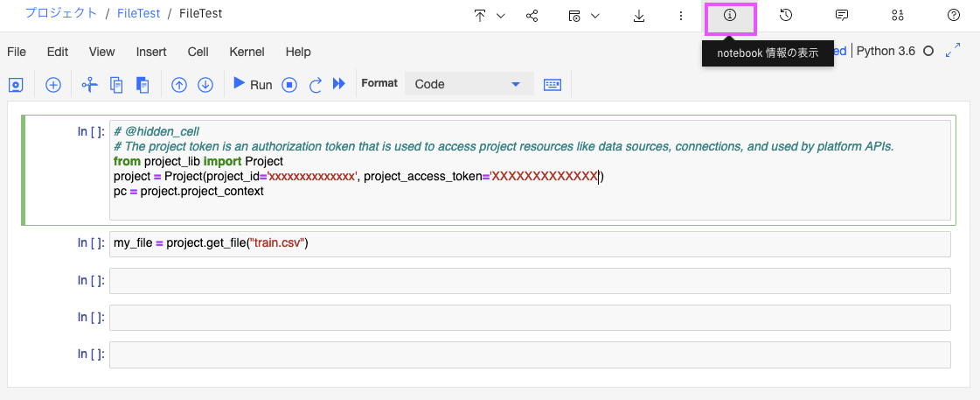980x400 pixels.
Task: Click the publish upload arrow icon
Action: point(480,17)
